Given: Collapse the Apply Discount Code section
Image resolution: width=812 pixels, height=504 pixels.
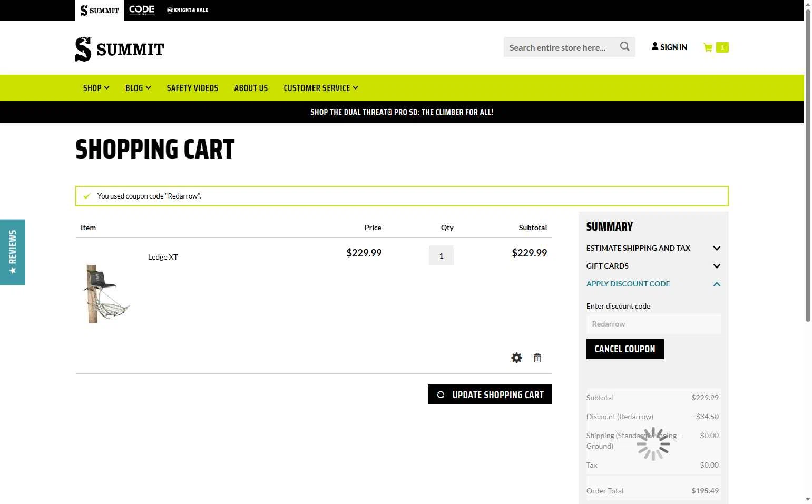Looking at the screenshot, I should click(653, 284).
